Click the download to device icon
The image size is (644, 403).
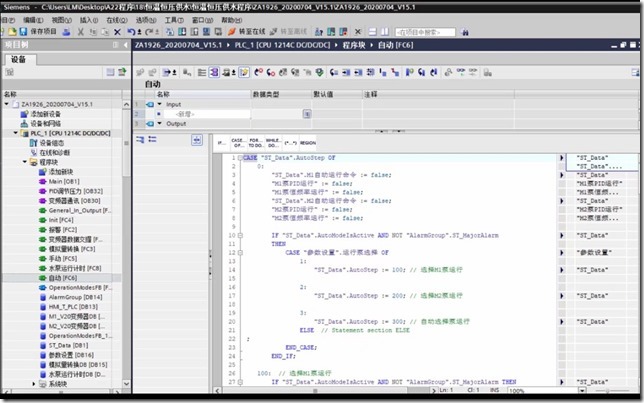pos(182,32)
